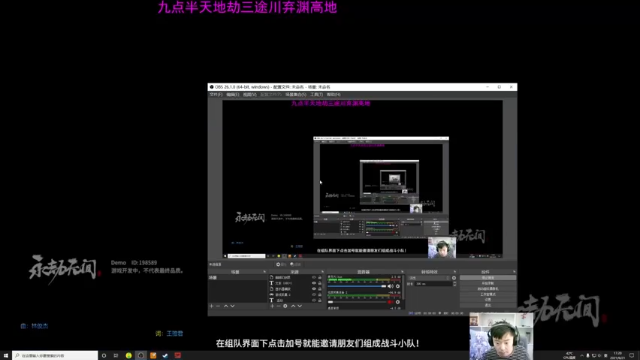Image resolution: width=640 pixels, height=360 pixels.
Task: Unmute the second mixer channel's red speaker icon
Action: click(391, 302)
